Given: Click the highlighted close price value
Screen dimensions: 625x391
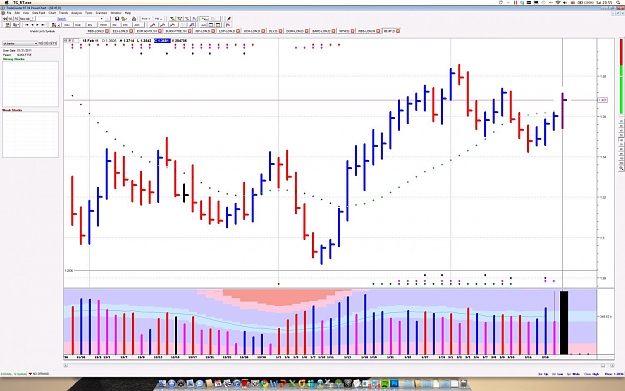Looking at the screenshot, I should click(162, 41).
